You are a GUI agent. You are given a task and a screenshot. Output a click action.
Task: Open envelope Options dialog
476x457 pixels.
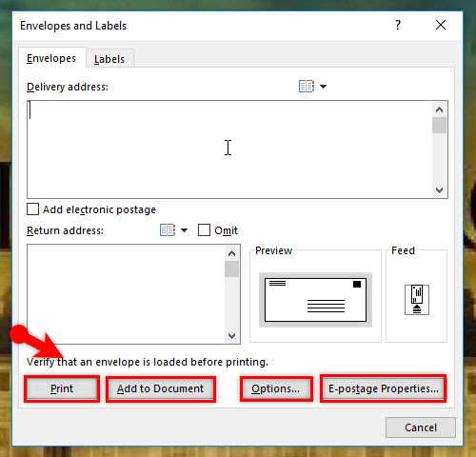(x=276, y=388)
